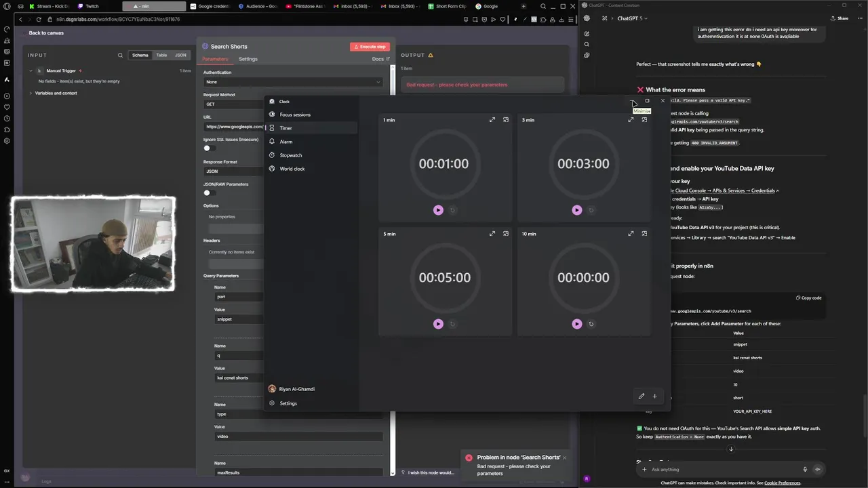Open Clock app Settings
Viewport: 868px width, 488px height.
pos(311,403)
